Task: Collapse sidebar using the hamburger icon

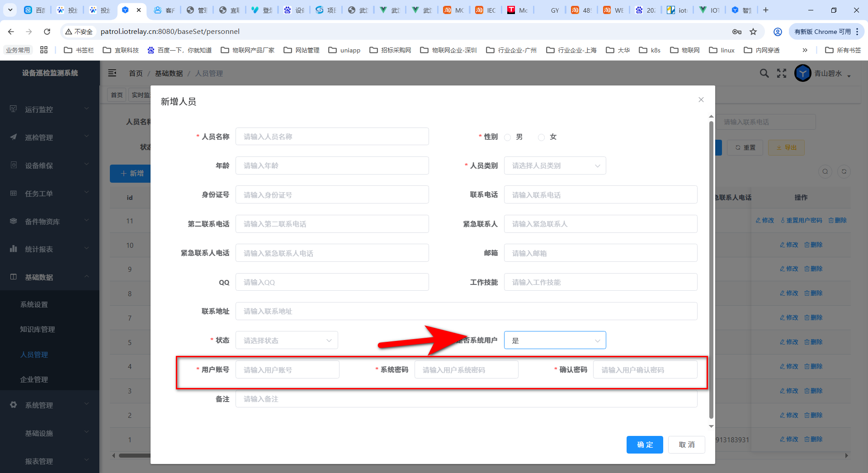Action: (112, 73)
